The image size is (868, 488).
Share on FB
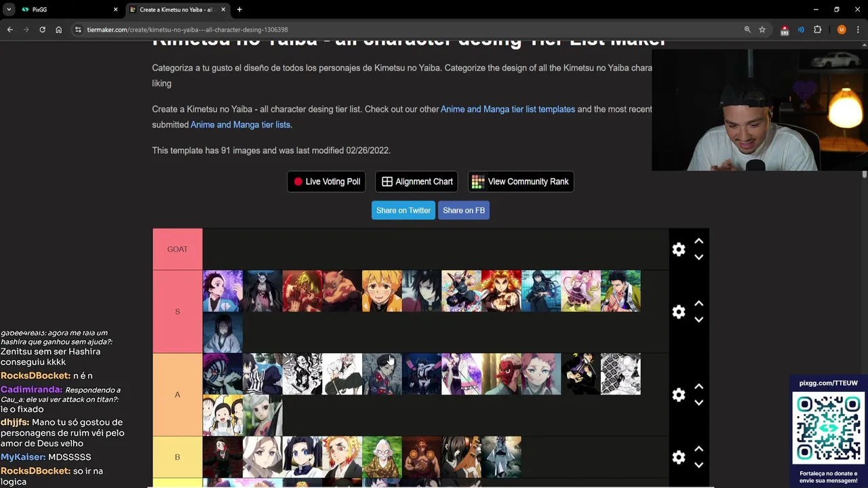(464, 210)
